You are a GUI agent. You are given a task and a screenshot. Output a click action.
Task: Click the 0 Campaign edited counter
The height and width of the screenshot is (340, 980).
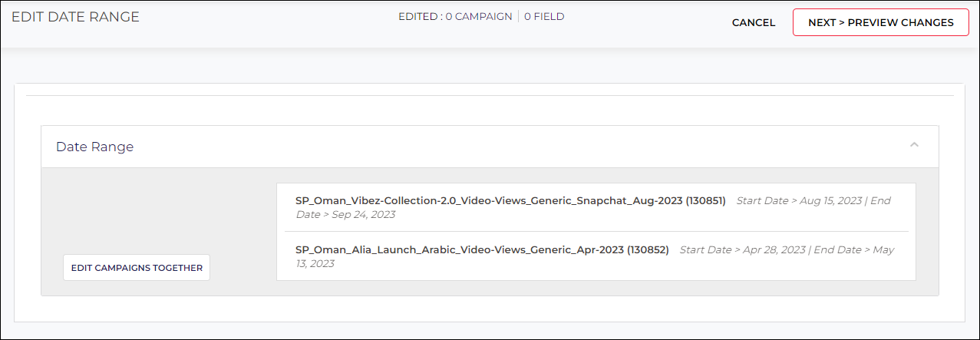479,16
